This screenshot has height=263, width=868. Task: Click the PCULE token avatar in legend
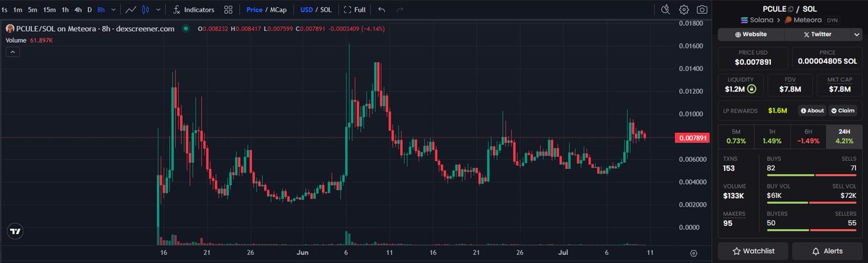click(x=10, y=28)
